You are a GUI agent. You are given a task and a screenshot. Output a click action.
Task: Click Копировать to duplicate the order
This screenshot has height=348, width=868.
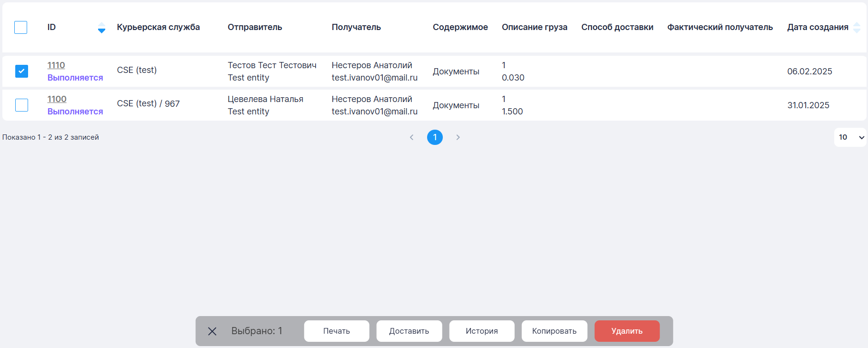(554, 331)
